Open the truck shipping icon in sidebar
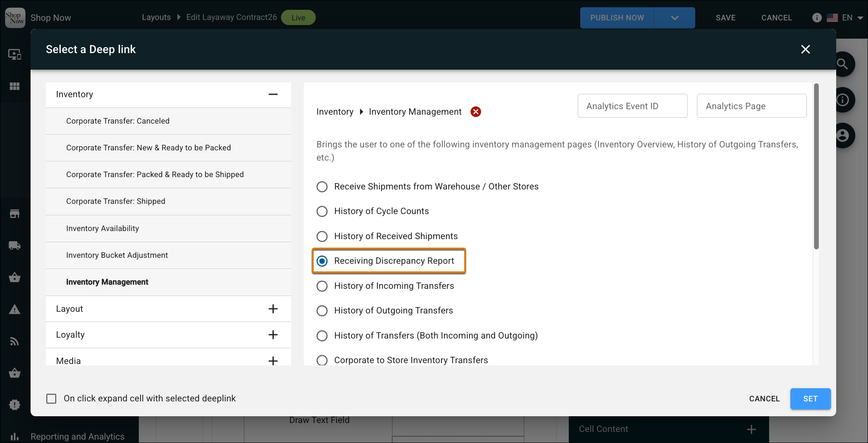868x443 pixels. coord(15,245)
